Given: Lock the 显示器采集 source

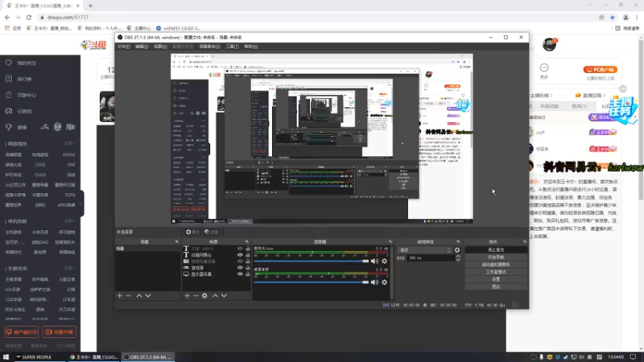Looking at the screenshot, I should 248,274.
